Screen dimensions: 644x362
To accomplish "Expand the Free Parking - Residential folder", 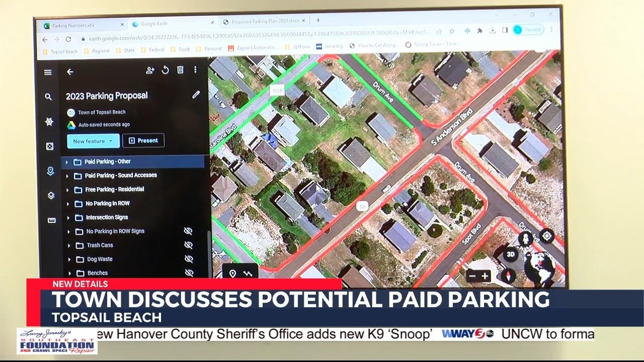I will click(67, 190).
